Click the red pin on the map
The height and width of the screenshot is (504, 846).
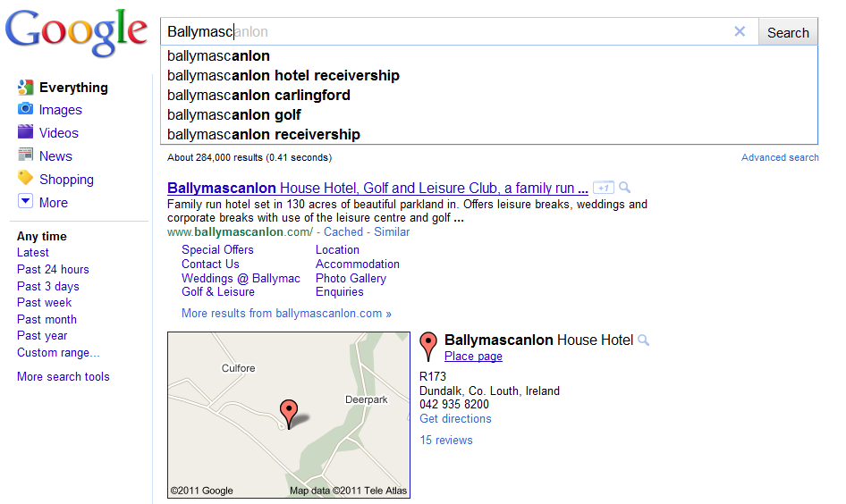coord(289,414)
